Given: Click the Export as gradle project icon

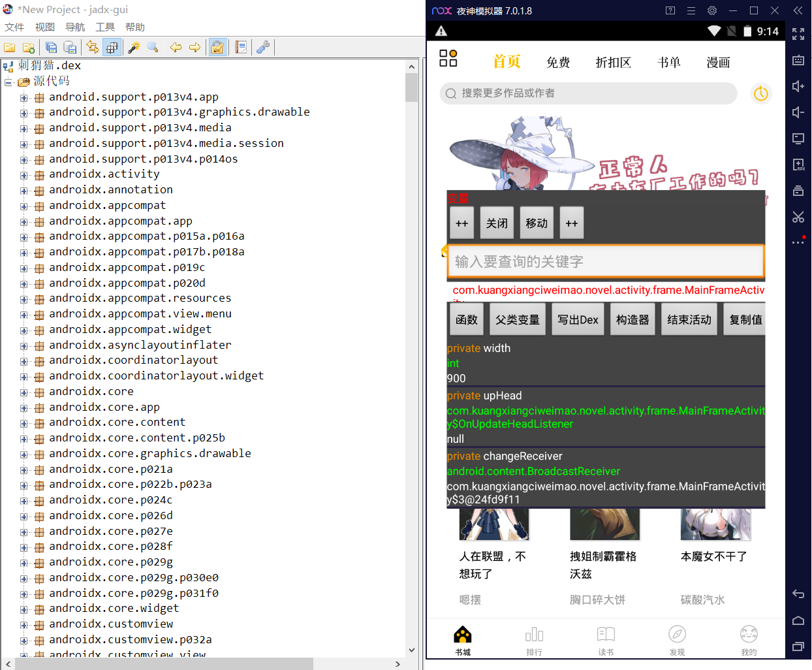Looking at the screenshot, I should tap(70, 48).
